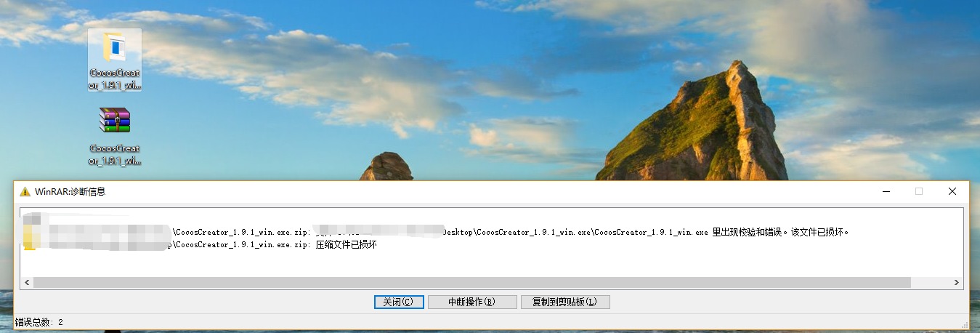Viewport: 980px width, 333px height.
Task: Maximize the WinRAR diagnostic window
Action: pos(919,191)
